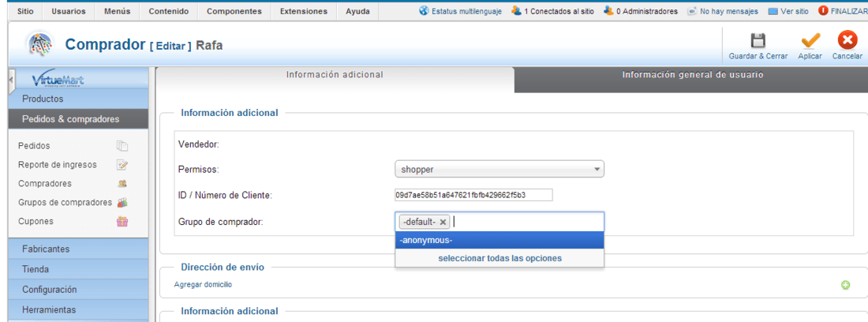Click the Grupos de compradores icon
This screenshot has height=322, width=868.
coord(122,203)
